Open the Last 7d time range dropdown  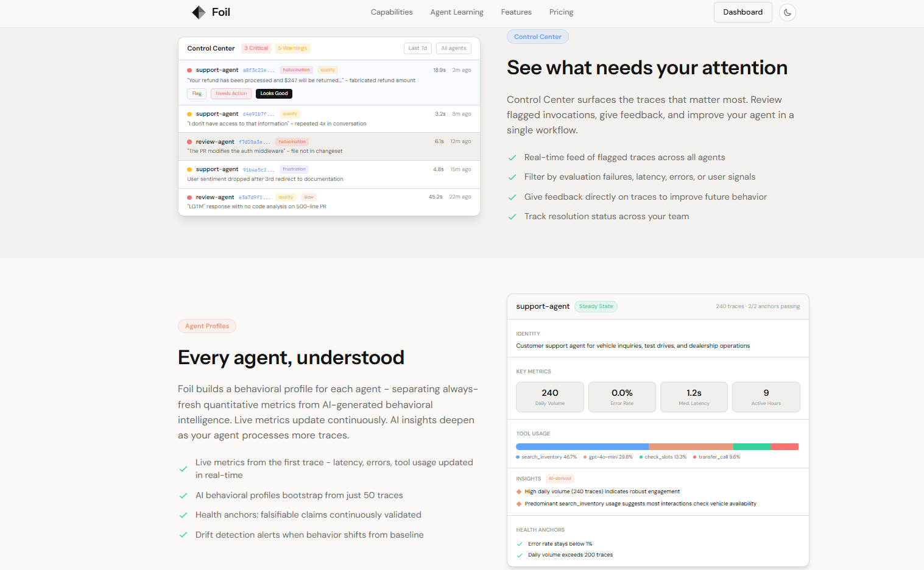418,48
